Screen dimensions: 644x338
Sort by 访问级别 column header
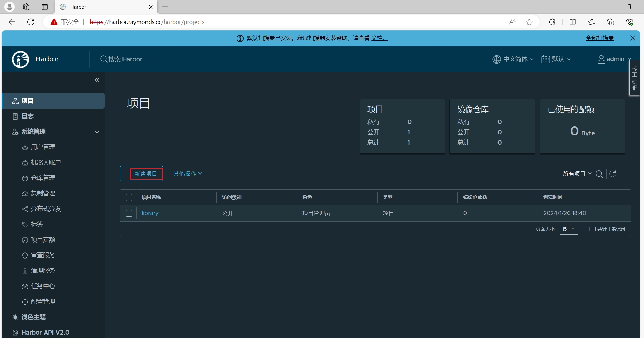(232, 197)
